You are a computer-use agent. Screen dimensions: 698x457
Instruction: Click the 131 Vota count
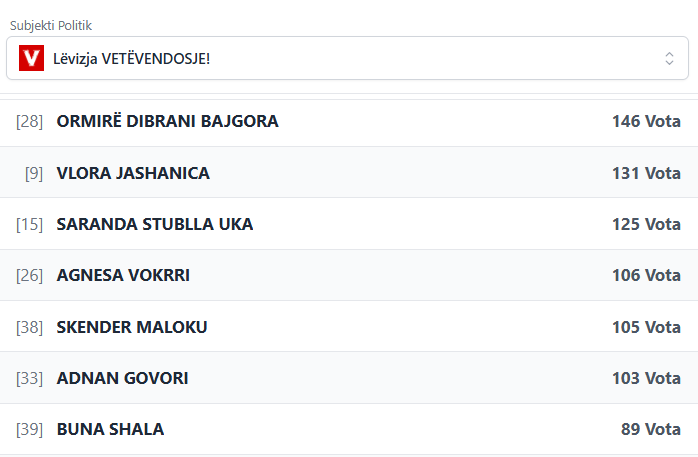point(646,173)
